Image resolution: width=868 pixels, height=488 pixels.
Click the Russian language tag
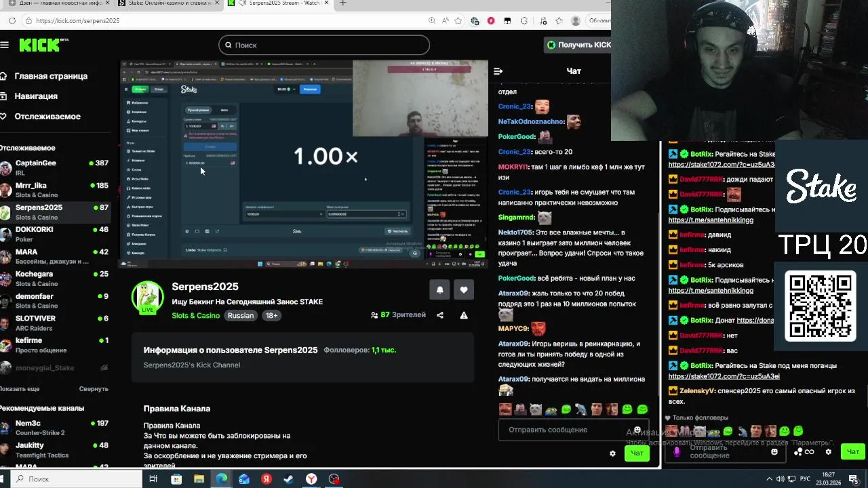point(241,316)
